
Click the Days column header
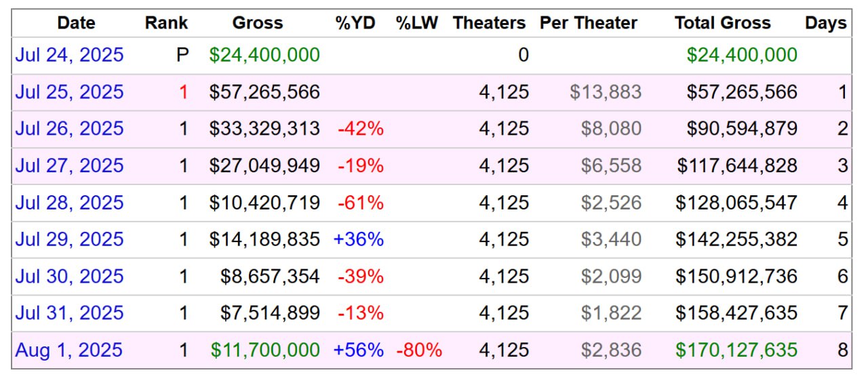[x=825, y=23]
